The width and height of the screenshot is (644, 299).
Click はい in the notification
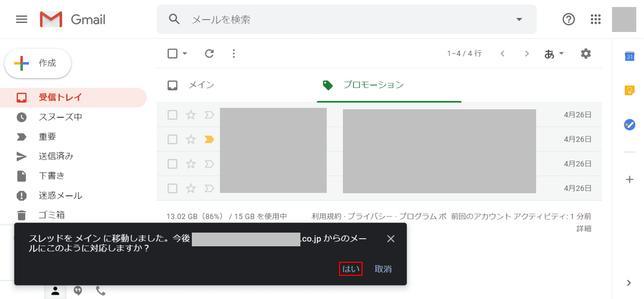[351, 269]
